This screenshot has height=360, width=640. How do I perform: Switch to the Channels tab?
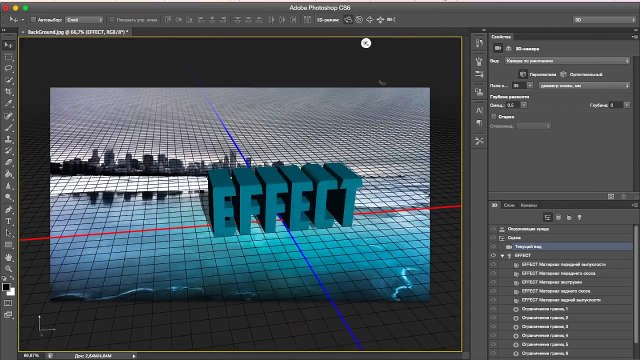[x=529, y=205]
